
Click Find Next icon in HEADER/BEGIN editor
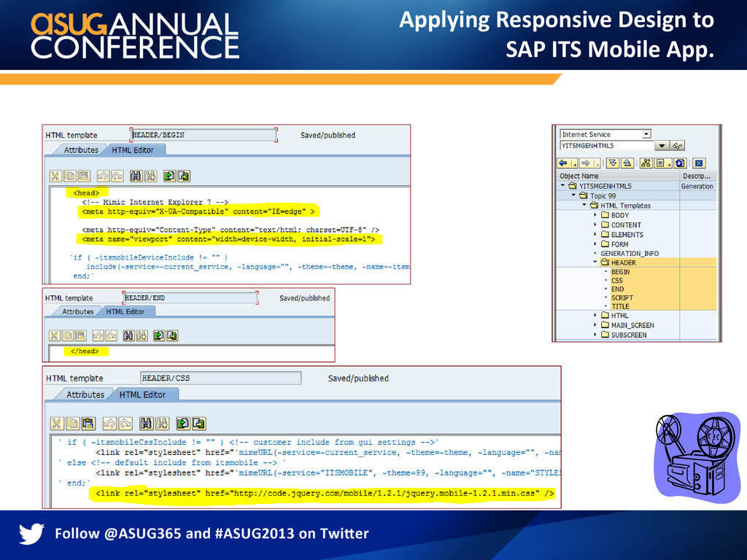tap(150, 176)
